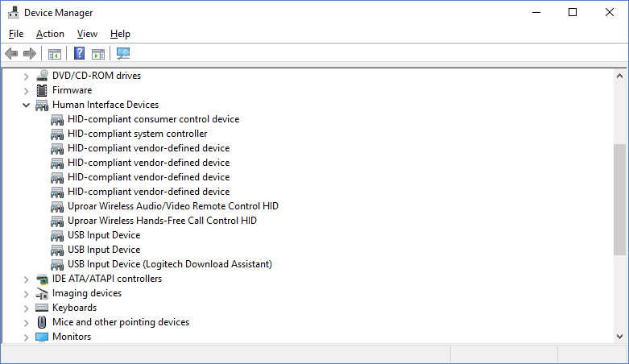This screenshot has height=364, width=629.
Task: Expand the Imaging devices category
Action: click(26, 293)
